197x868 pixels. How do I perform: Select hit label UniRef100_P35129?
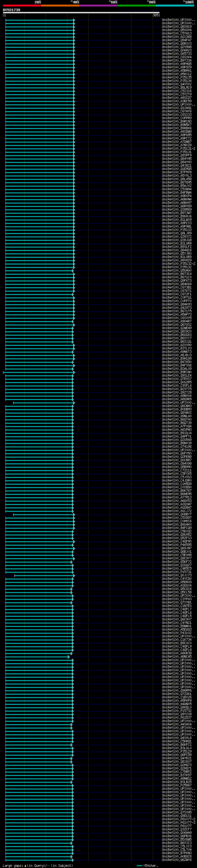coord(177,751)
